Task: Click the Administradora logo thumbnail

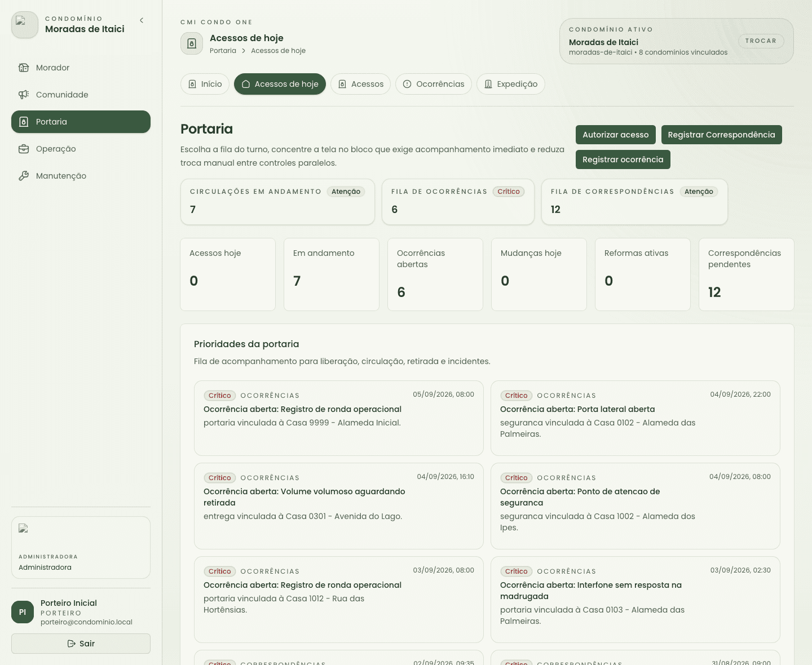Action: click(x=24, y=529)
